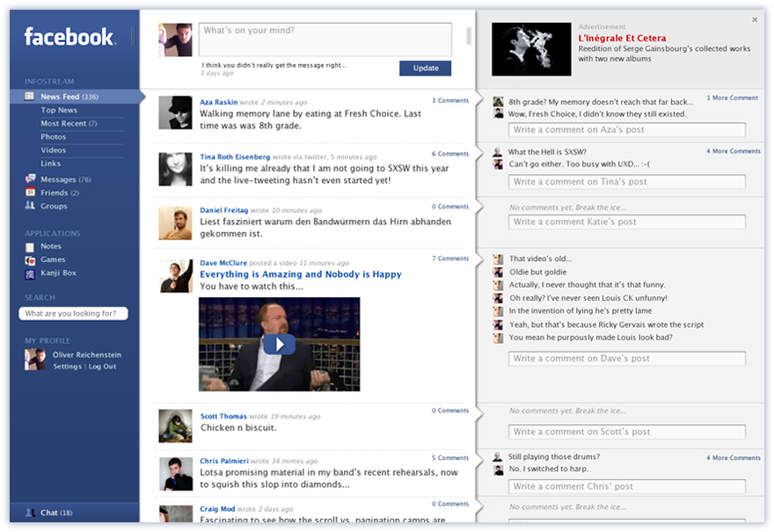This screenshot has height=532, width=774.
Task: Show 0 Comments on Daniel Freitag's post
Action: [450, 207]
